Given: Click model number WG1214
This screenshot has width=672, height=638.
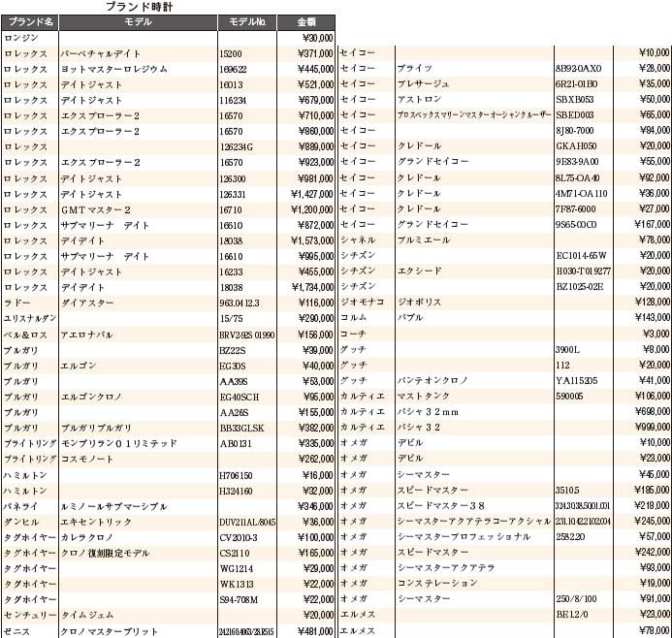Looking at the screenshot, I should coord(237,568).
